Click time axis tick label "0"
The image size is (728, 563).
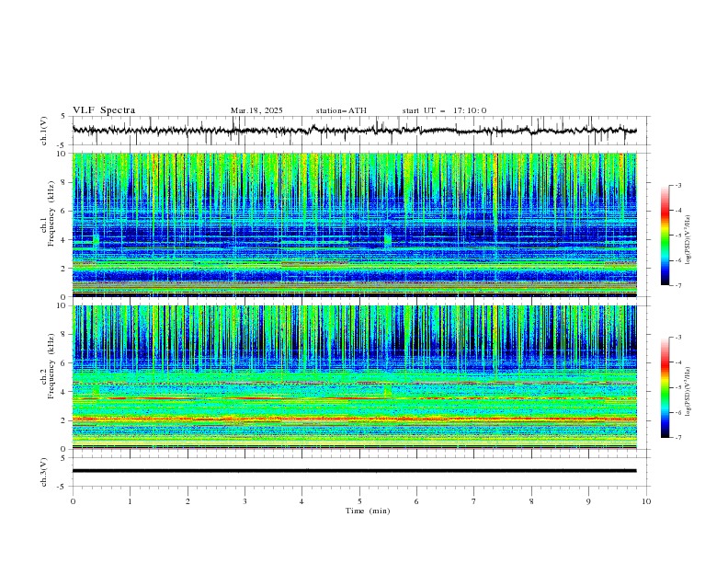[x=73, y=501]
